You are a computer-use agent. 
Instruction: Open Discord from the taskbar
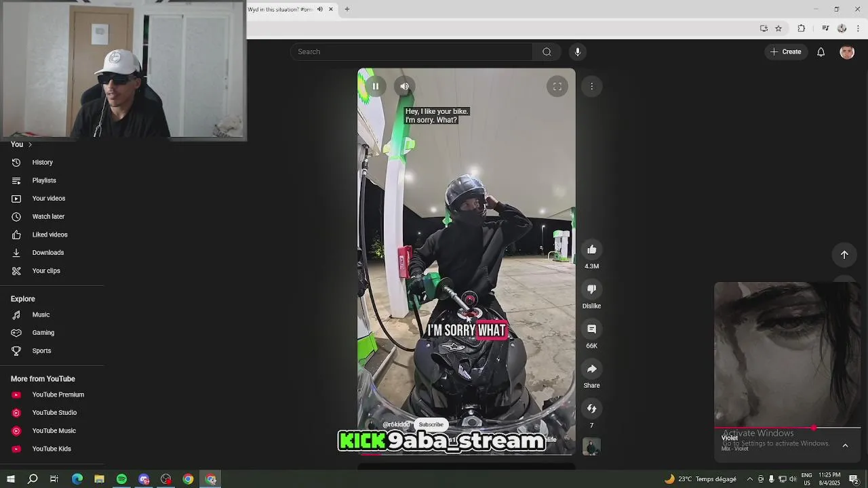[144, 479]
